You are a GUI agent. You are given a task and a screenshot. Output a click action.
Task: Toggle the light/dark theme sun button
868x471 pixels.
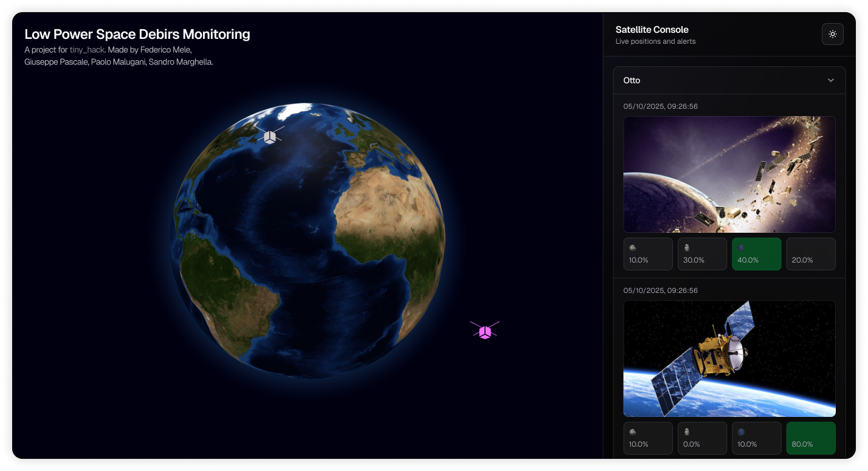click(832, 34)
